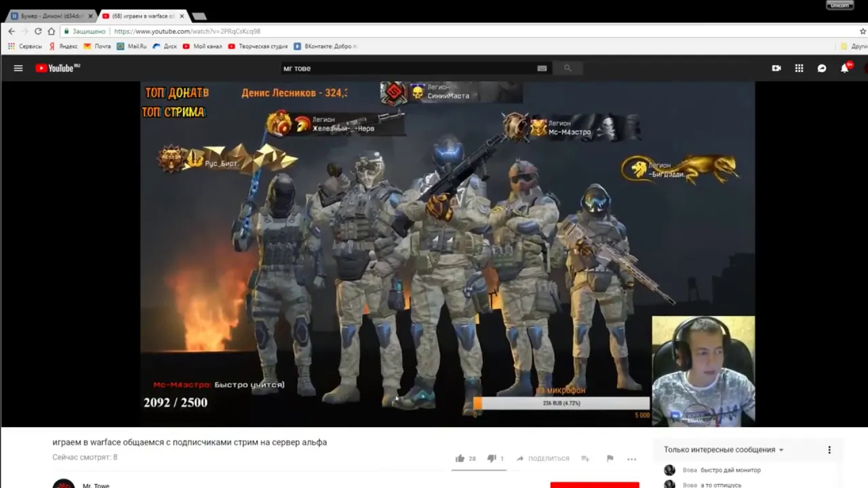Open the YouTube hamburger guide menu
The image size is (868, 488).
pos(18,68)
